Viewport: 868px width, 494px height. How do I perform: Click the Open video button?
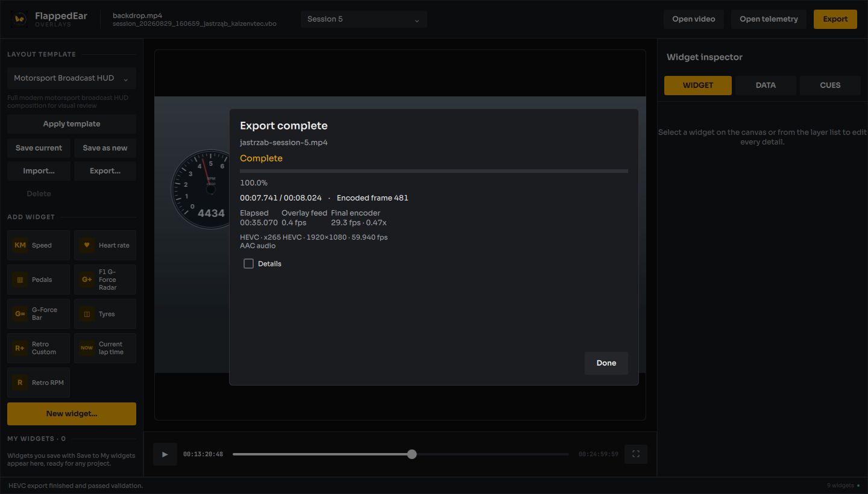(694, 19)
